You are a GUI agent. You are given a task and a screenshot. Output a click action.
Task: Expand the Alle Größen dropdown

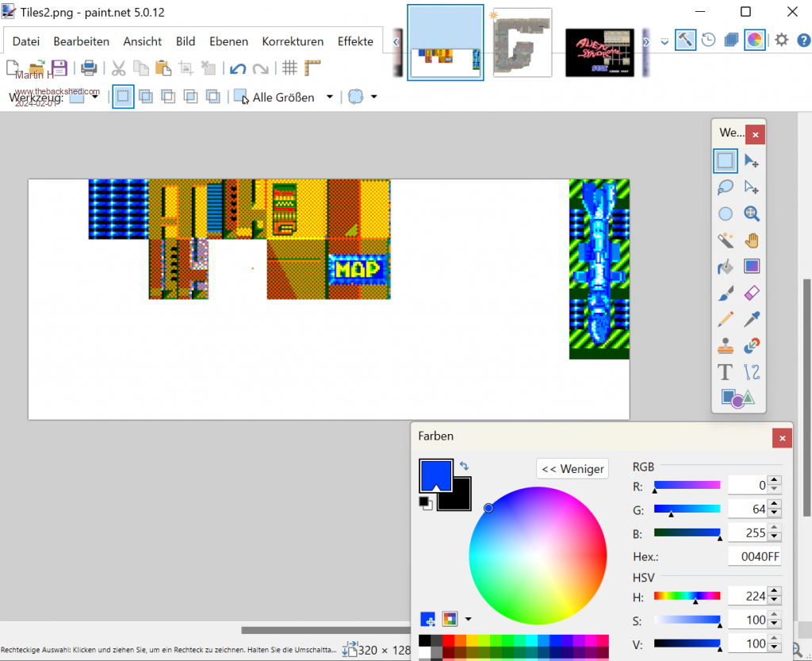[330, 98]
